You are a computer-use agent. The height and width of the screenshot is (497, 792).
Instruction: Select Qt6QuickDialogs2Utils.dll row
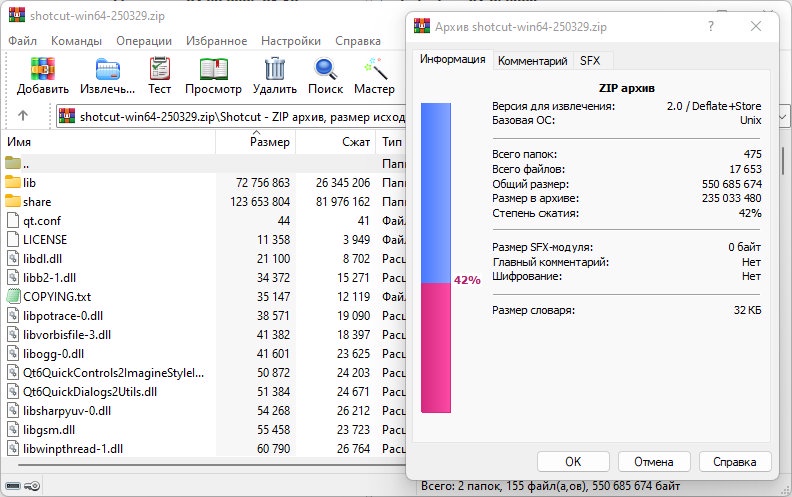point(90,392)
